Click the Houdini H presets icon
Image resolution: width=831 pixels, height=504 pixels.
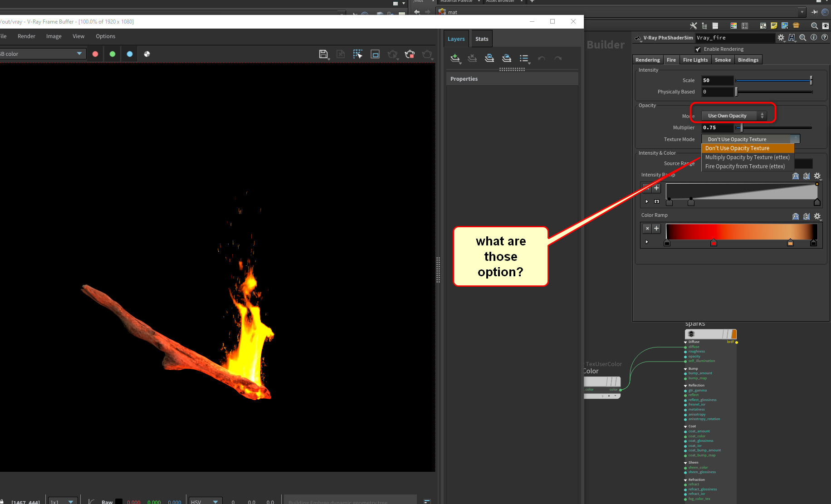click(792, 38)
